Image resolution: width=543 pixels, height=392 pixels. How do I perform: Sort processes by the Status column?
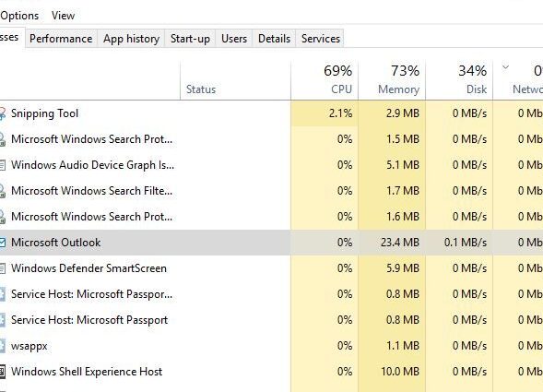tap(235, 81)
